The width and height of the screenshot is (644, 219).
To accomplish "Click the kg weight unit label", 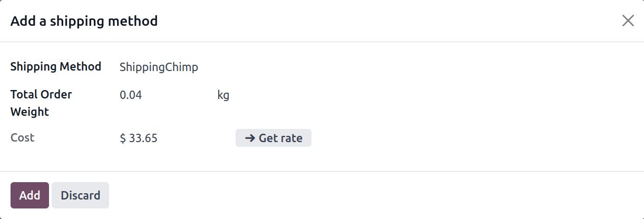I will point(223,96).
